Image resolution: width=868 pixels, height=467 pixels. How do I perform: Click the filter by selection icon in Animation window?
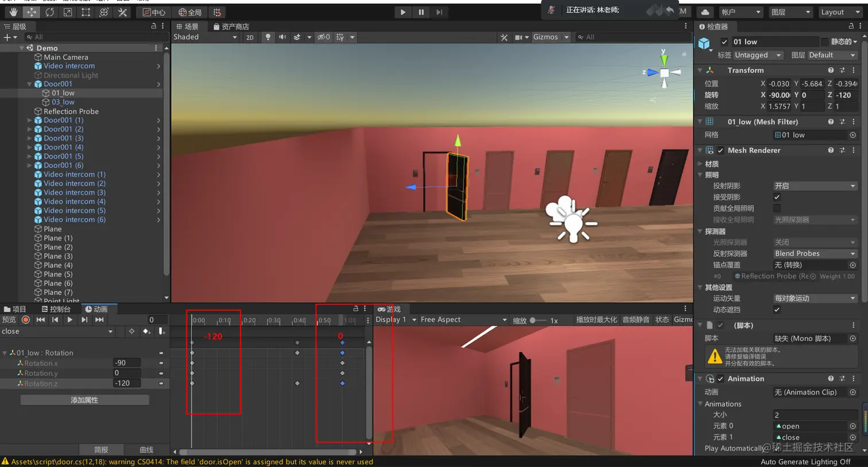[x=131, y=331]
